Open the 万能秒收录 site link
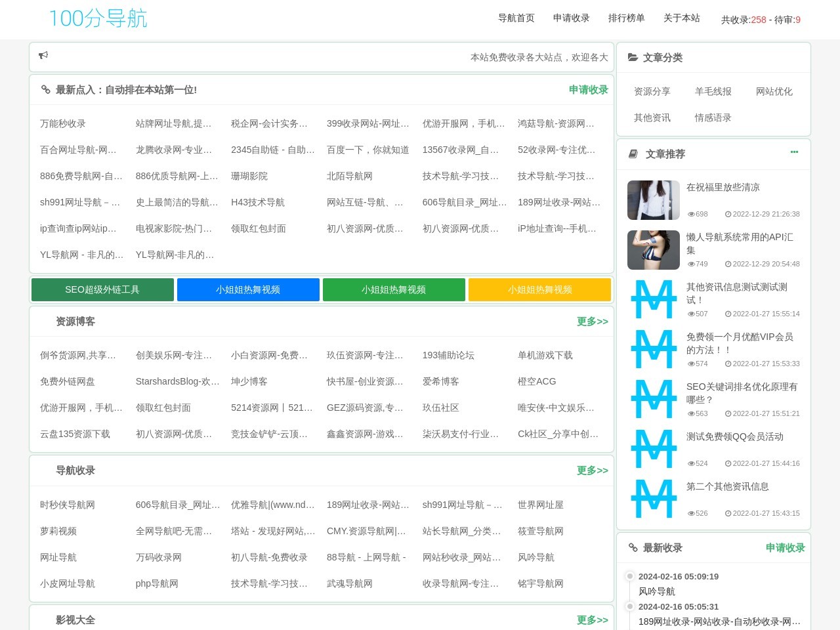Image resolution: width=840 pixels, height=630 pixels. point(63,123)
